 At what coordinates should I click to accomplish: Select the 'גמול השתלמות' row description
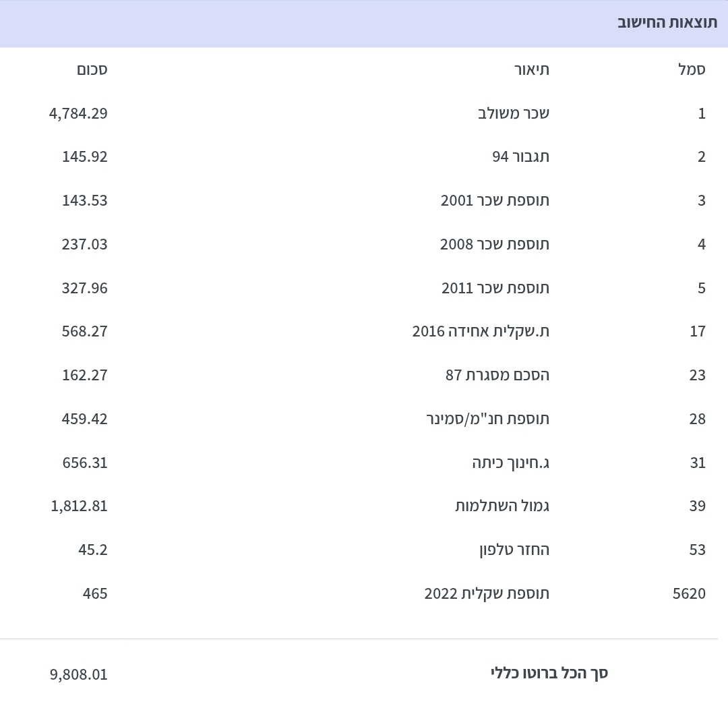tap(502, 506)
